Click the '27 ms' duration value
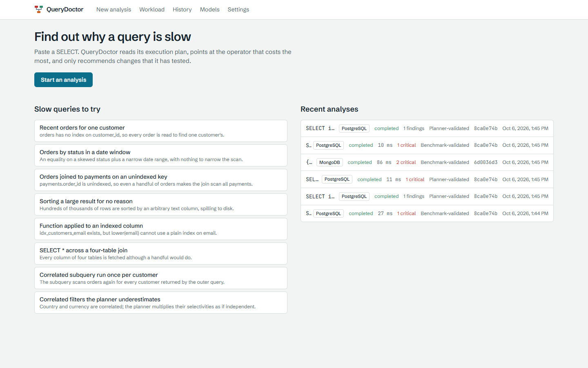588x368 pixels. [x=385, y=213]
